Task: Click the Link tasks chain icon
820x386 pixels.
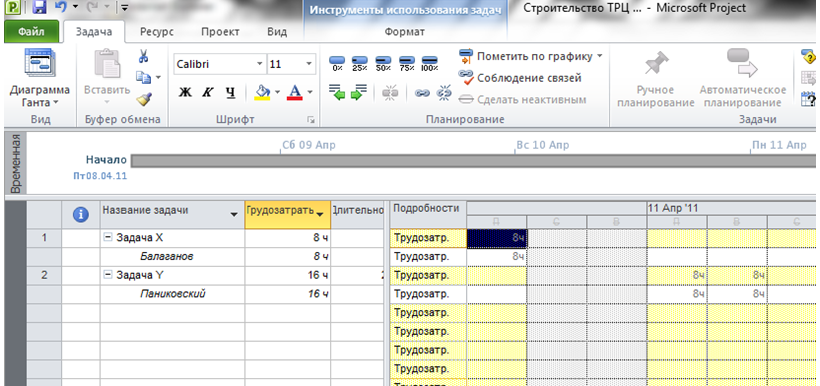Action: [x=422, y=93]
